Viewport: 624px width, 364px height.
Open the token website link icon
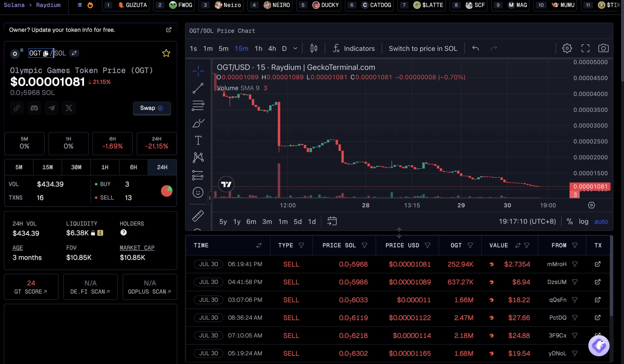[17, 108]
